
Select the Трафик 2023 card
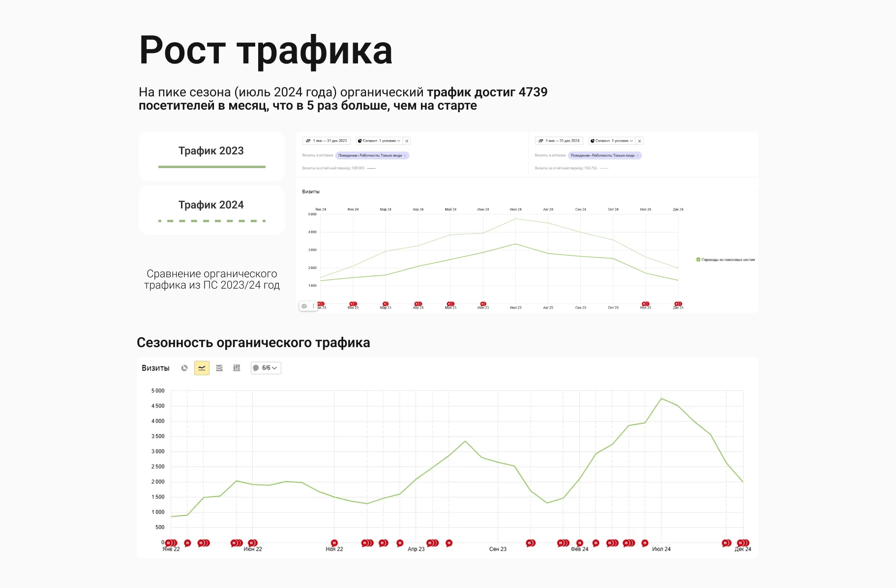pos(212,156)
